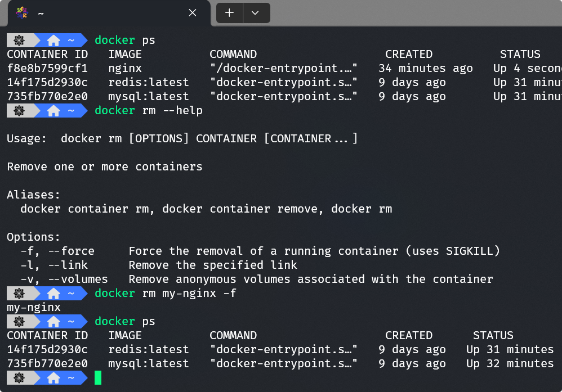562x392 pixels.
Task: Close the "~" terminal tab
Action: [x=193, y=13]
